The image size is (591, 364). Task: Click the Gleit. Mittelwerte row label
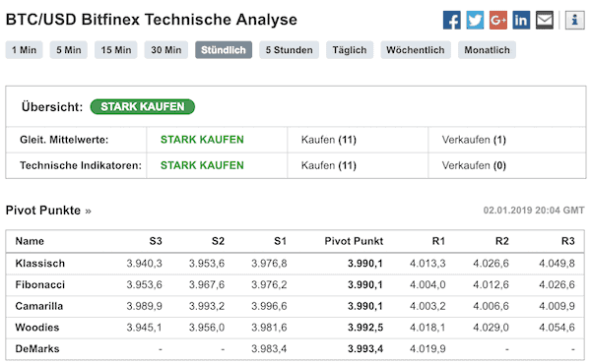(64, 140)
